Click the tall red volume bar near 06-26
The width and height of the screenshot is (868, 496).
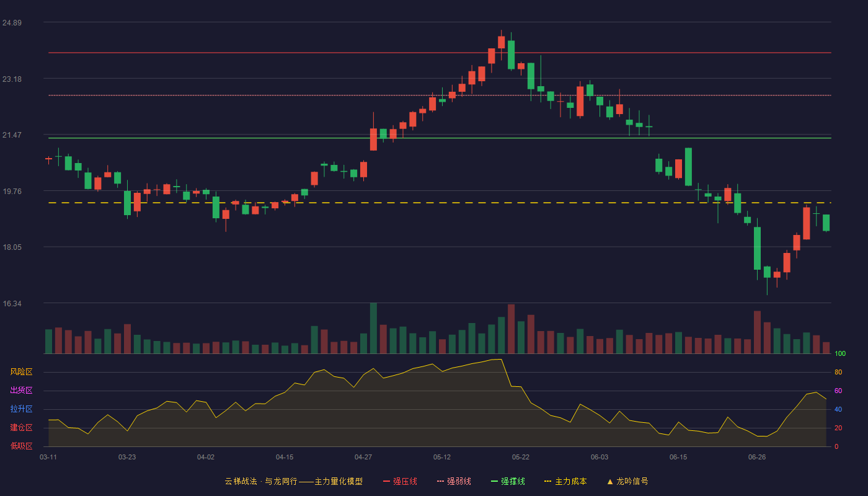tap(757, 332)
